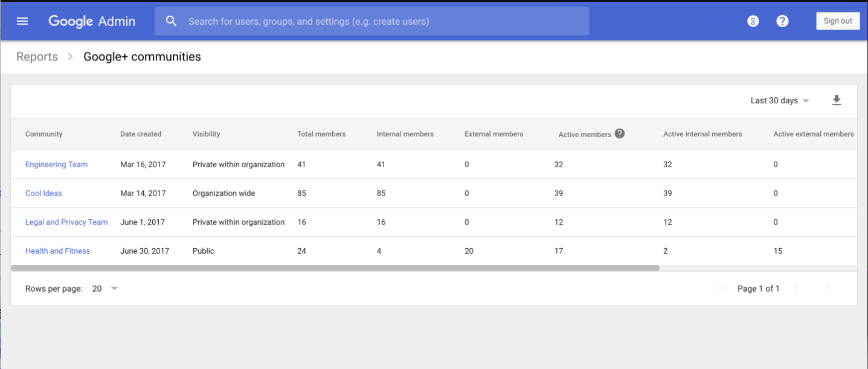Sort by Active external members header

[814, 134]
